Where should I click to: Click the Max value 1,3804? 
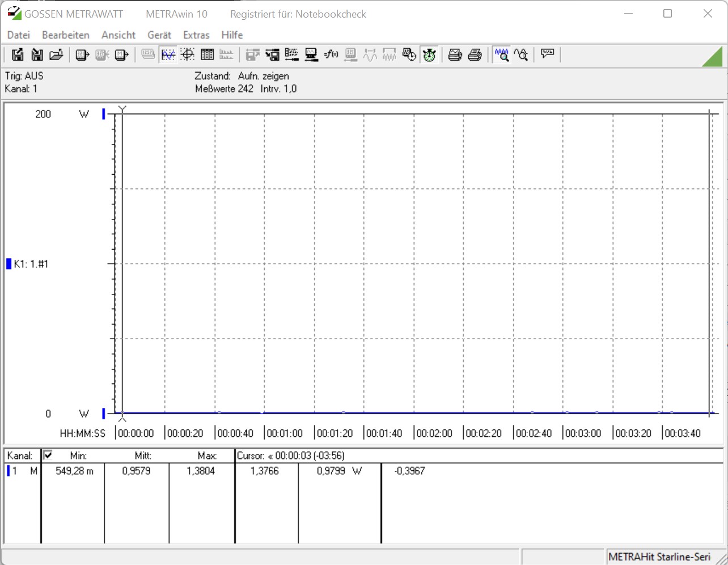201,471
